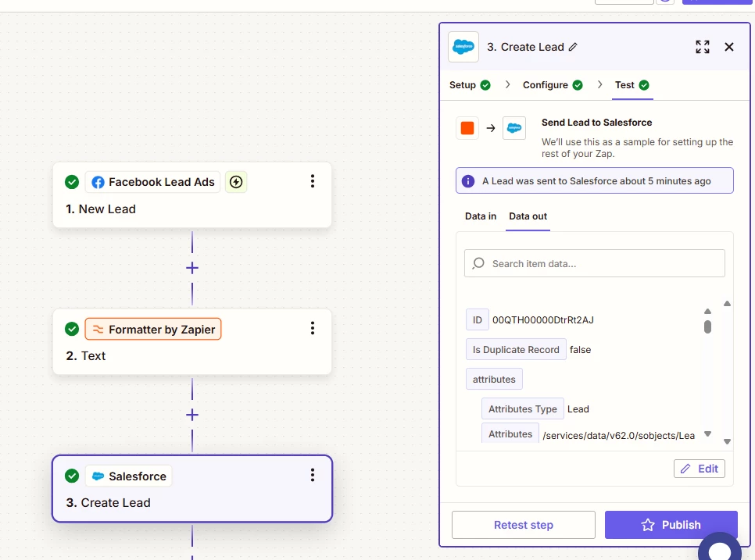Select the 3. Create Lead step card
Image resolution: width=755 pixels, height=560 pixels.
coord(192,489)
